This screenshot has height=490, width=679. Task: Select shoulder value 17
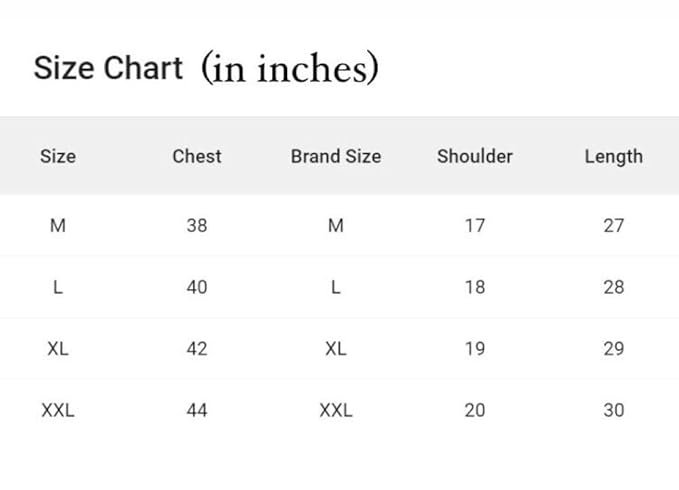475,225
